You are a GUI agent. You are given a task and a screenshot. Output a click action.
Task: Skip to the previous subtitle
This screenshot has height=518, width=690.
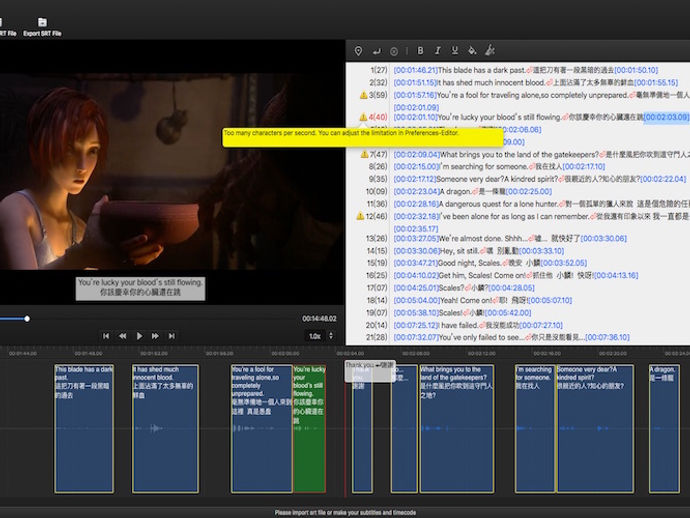coord(106,336)
